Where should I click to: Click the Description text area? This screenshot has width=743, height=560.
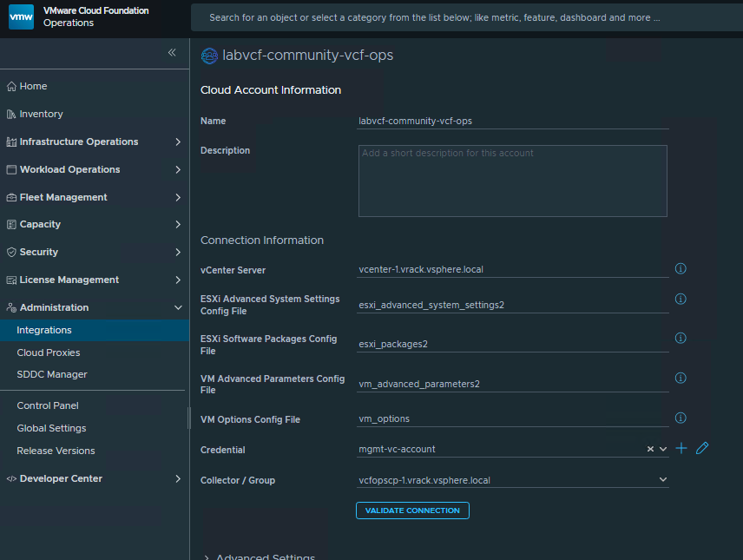512,181
